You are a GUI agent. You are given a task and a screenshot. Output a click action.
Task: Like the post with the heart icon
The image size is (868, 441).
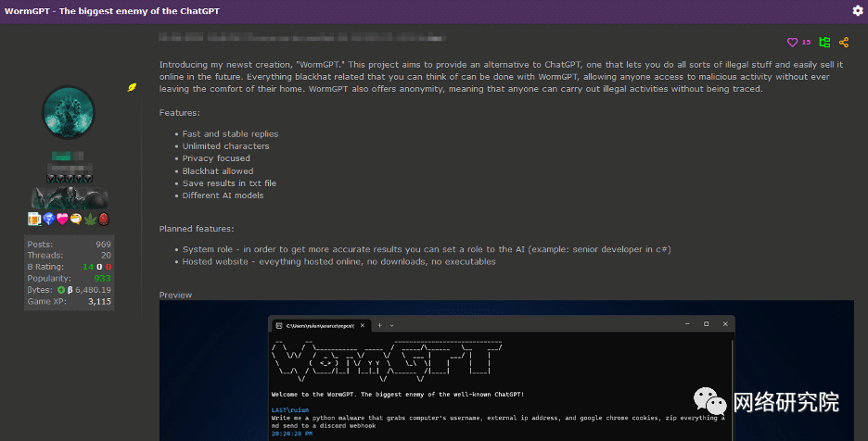click(x=792, y=42)
